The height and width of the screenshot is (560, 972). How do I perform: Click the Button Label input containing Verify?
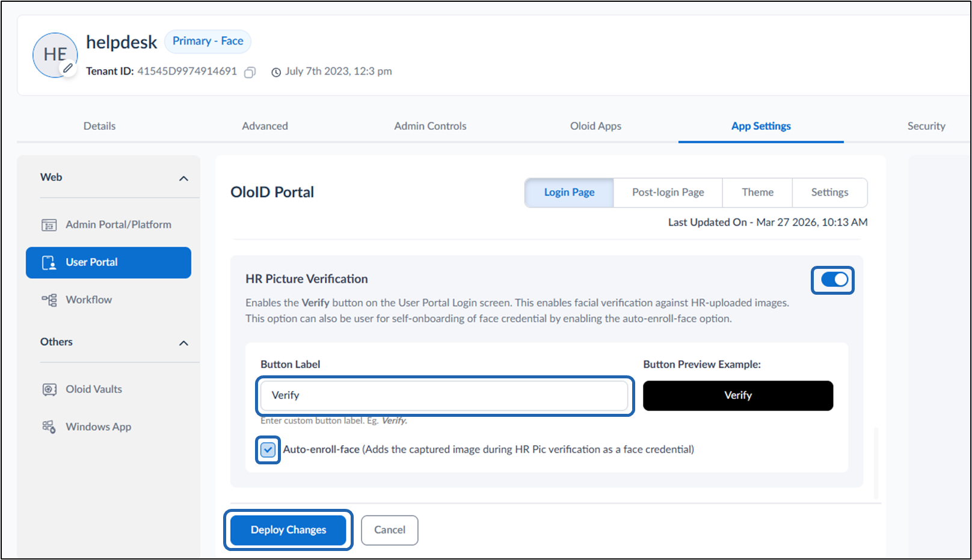(444, 396)
